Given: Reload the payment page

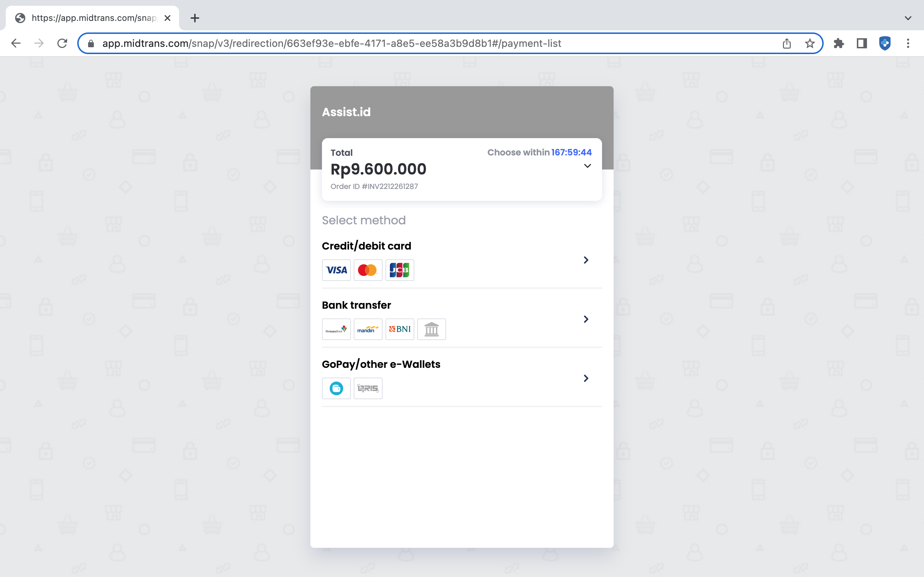Looking at the screenshot, I should pos(62,44).
